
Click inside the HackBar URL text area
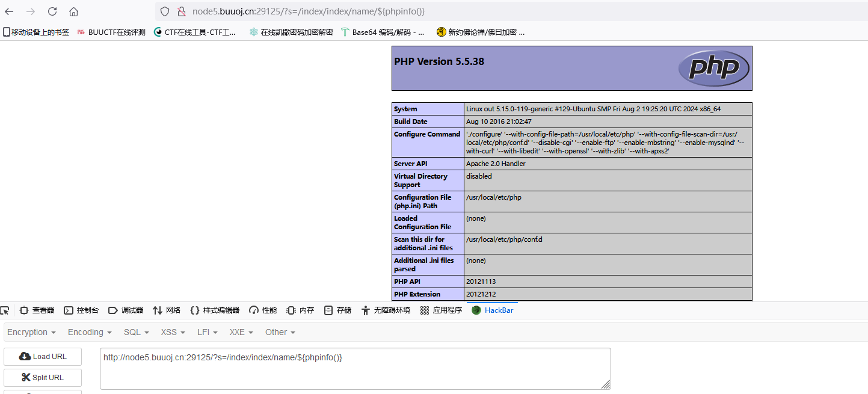356,369
